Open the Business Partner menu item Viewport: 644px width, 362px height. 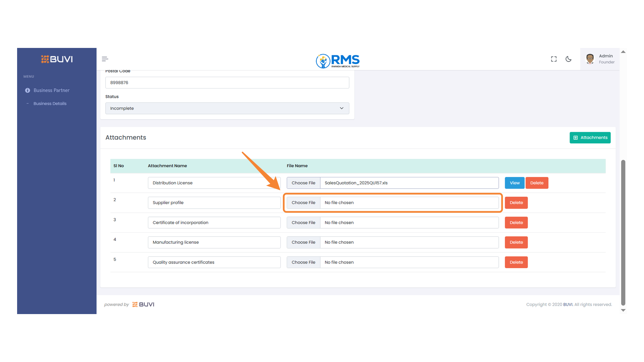(51, 90)
